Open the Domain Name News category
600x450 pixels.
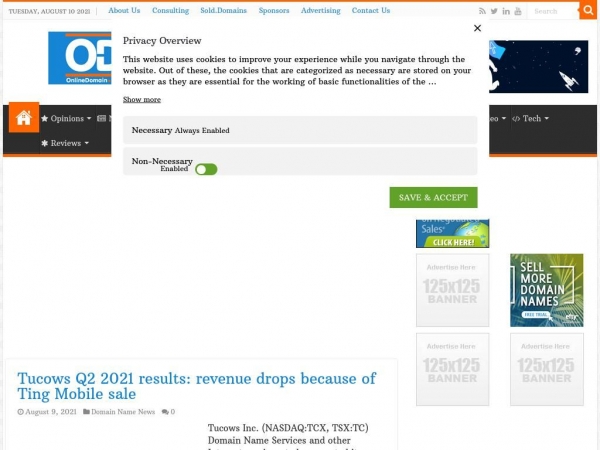pos(123,412)
